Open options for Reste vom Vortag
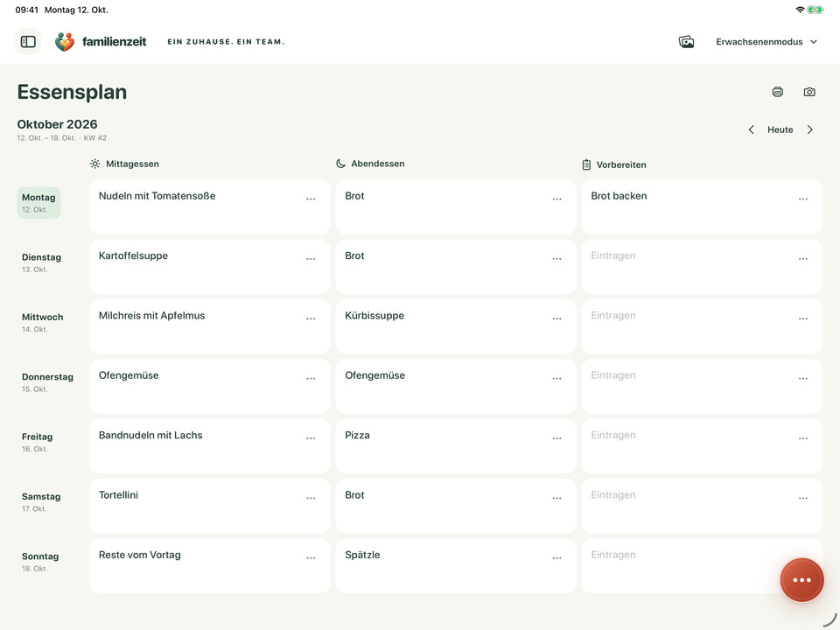This screenshot has width=840, height=630. point(311,557)
